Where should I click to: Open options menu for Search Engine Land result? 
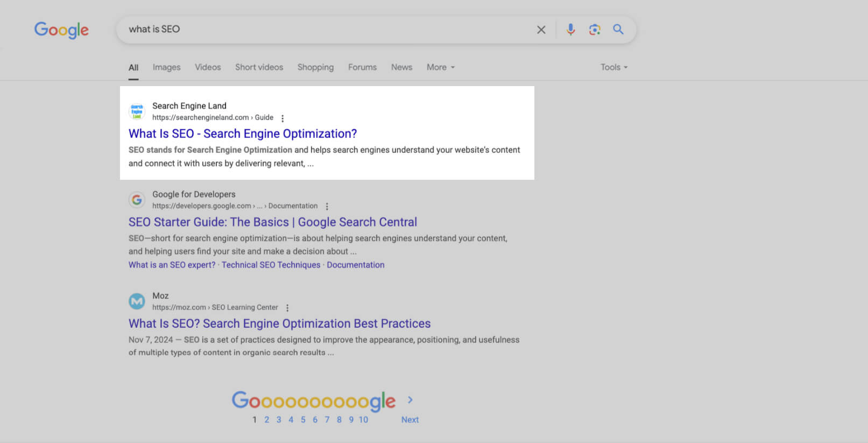(283, 118)
